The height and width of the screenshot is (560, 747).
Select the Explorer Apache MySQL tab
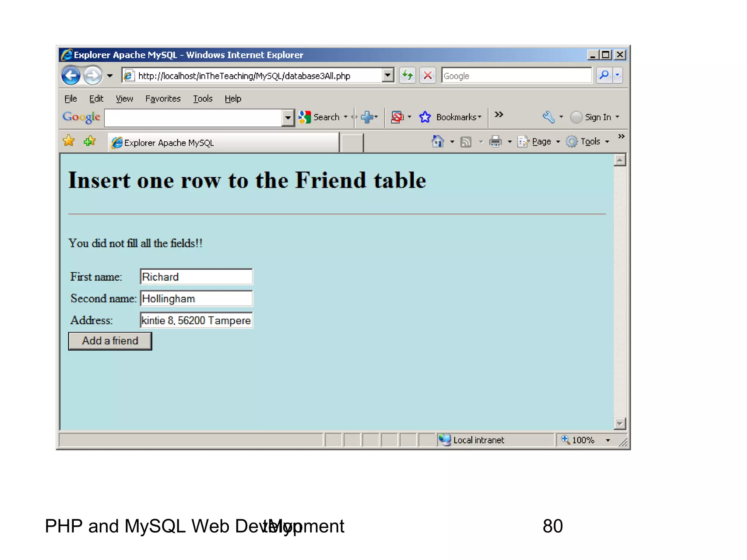224,143
